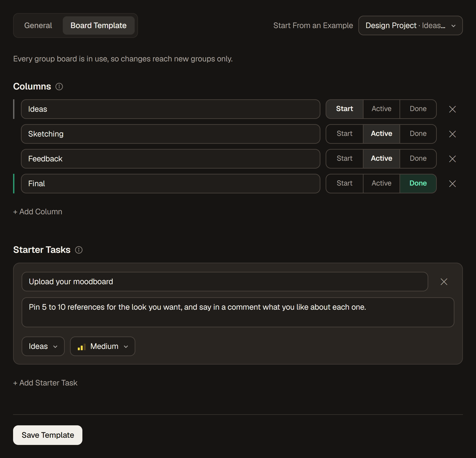The height and width of the screenshot is (458, 476).
Task: Set Final column to Done
Action: tap(418, 183)
